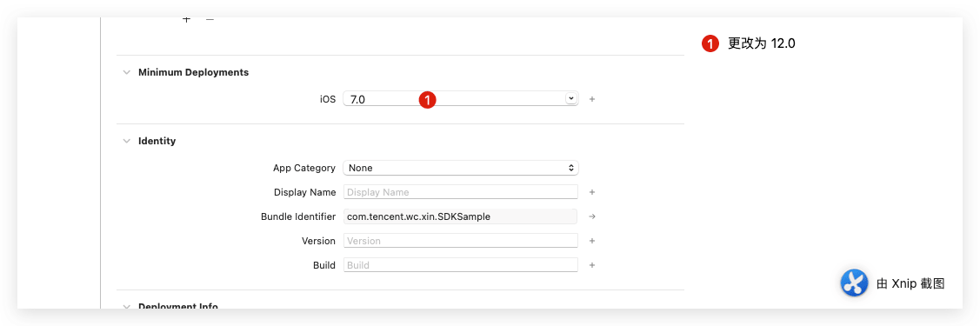Click plus icon next to Version field
This screenshot has width=980, height=326.
pos(592,241)
